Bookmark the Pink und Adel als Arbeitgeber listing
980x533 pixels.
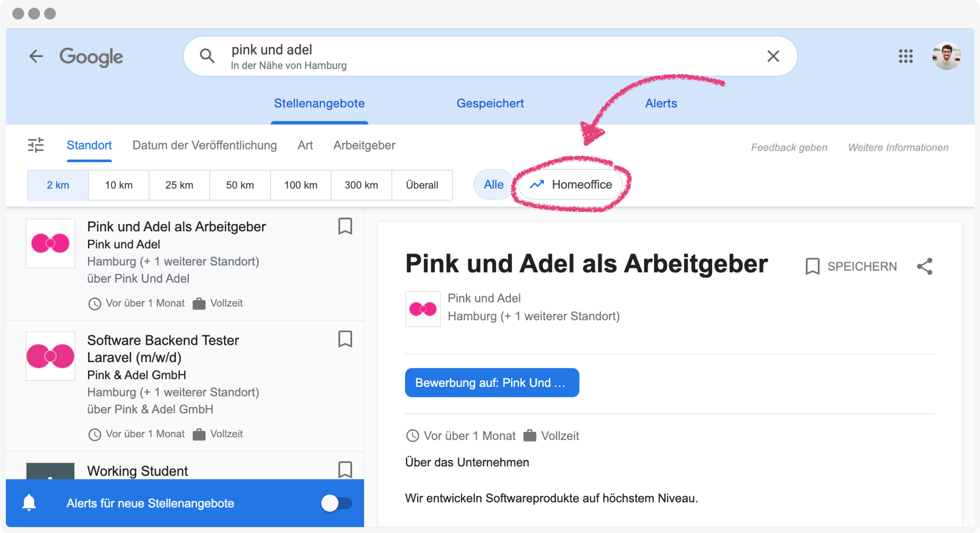(x=345, y=226)
